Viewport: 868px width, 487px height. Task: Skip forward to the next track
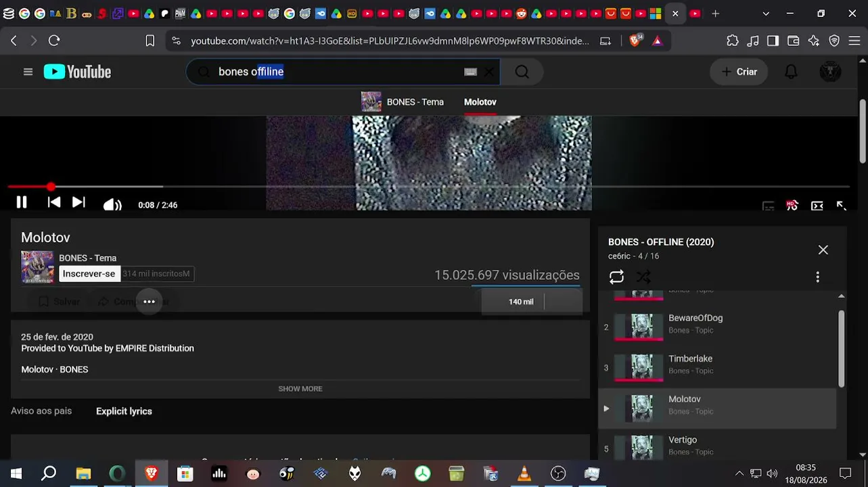pos(78,202)
